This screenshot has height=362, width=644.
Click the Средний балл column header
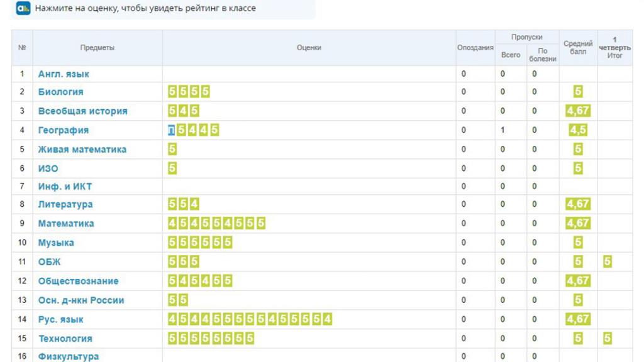click(x=578, y=48)
